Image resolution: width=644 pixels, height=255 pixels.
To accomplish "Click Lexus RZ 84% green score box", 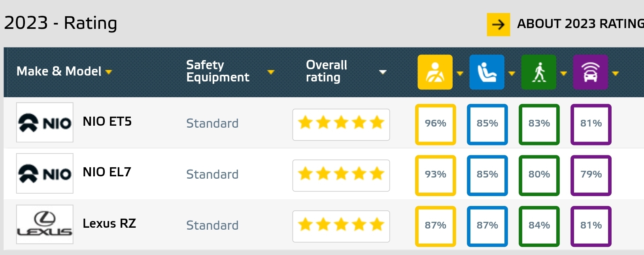I will click(539, 226).
